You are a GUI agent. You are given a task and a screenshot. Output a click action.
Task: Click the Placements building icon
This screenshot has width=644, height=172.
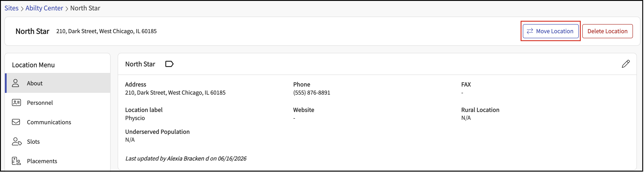(x=16, y=161)
